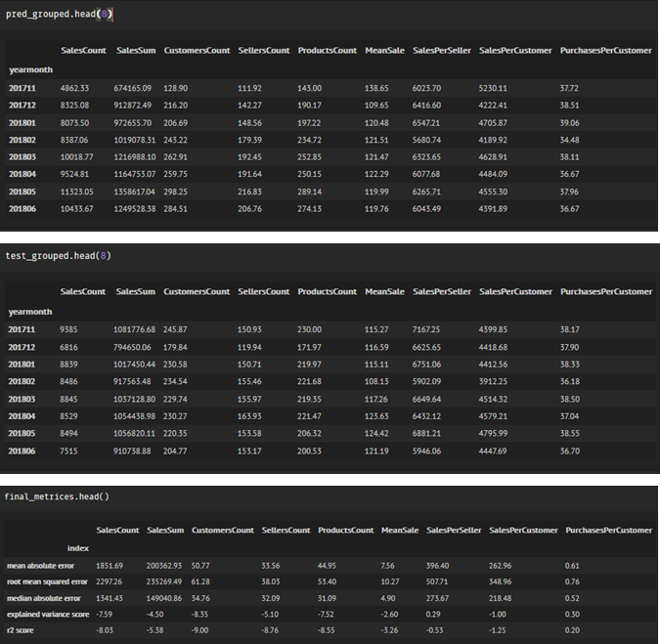Select the 674165.09 SalesSum cell
Screen dimensions: 660x644
(x=133, y=88)
